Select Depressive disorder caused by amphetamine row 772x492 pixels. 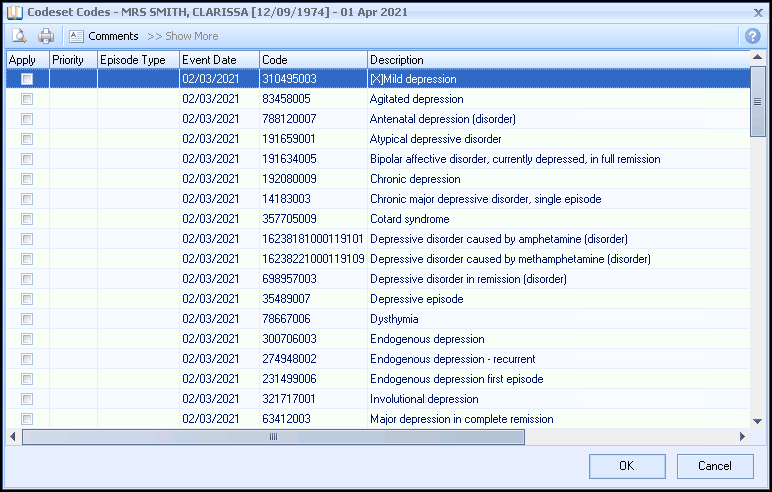pyautogui.click(x=378, y=239)
